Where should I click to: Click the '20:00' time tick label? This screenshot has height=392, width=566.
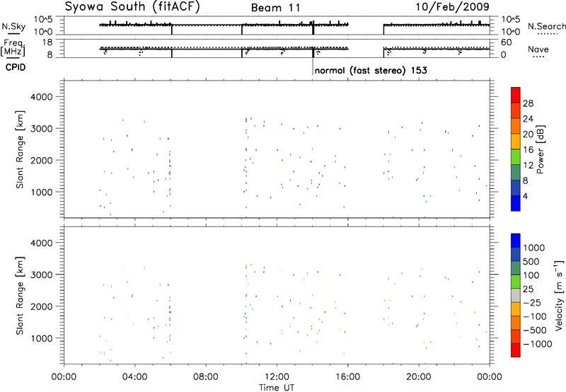pos(418,376)
